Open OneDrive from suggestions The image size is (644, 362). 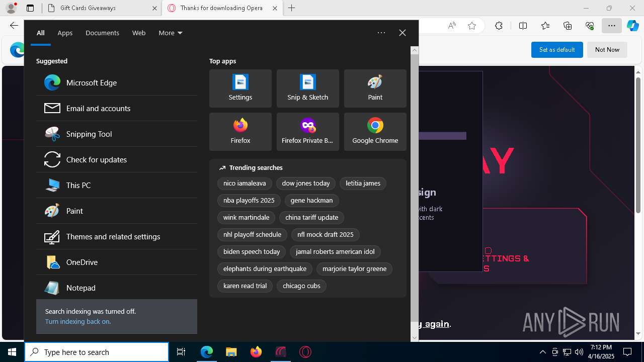[x=117, y=262]
